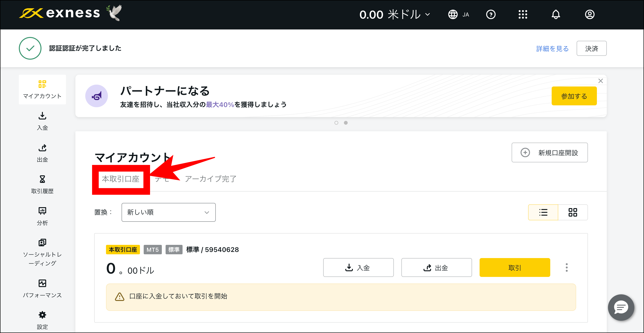Select the second carousel dot
The width and height of the screenshot is (644, 333).
click(346, 123)
